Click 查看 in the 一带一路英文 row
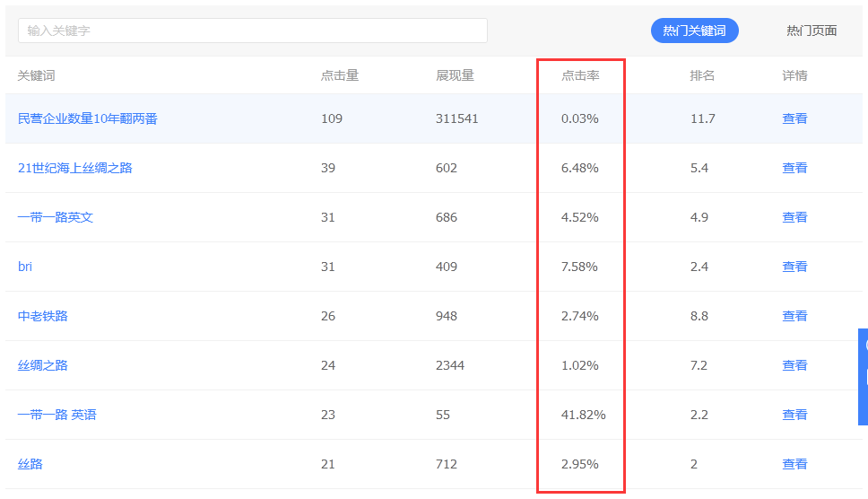Image resolution: width=868 pixels, height=499 pixels. tap(794, 217)
